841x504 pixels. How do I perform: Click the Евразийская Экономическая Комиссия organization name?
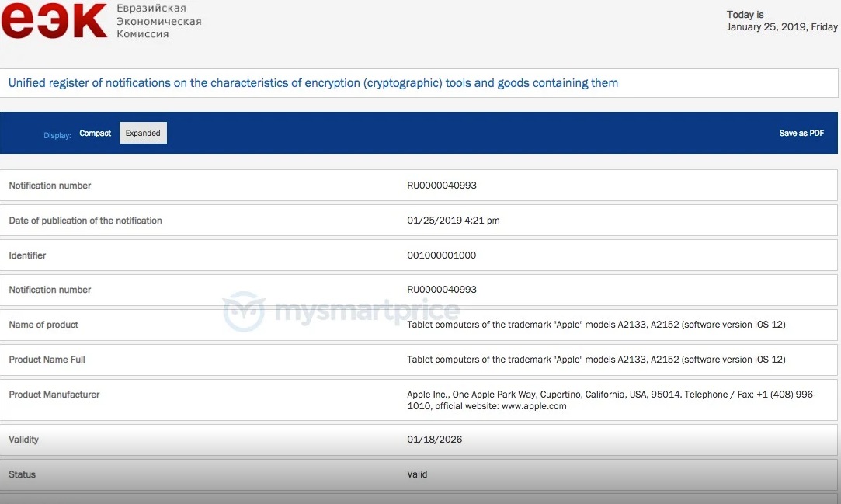(x=158, y=21)
